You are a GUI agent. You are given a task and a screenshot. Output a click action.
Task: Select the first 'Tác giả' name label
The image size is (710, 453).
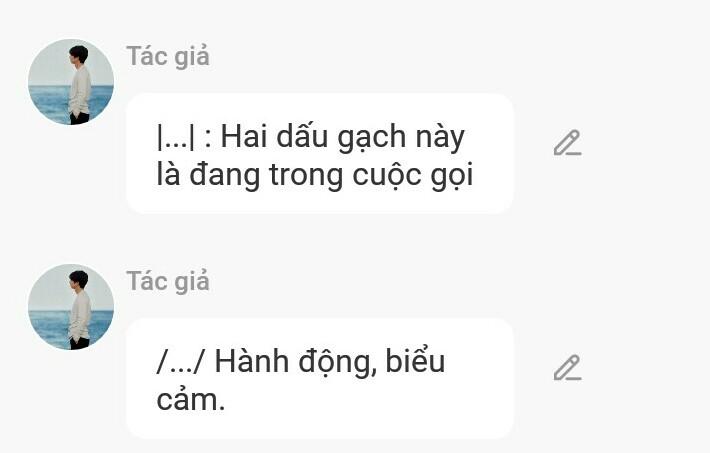[168, 57]
